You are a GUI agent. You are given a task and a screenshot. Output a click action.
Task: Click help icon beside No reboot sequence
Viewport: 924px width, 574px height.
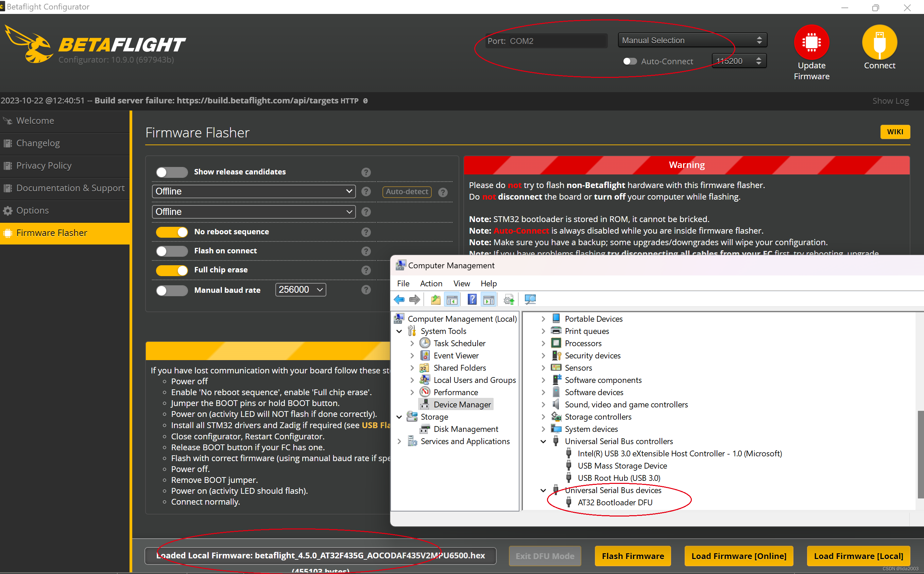pos(366,232)
